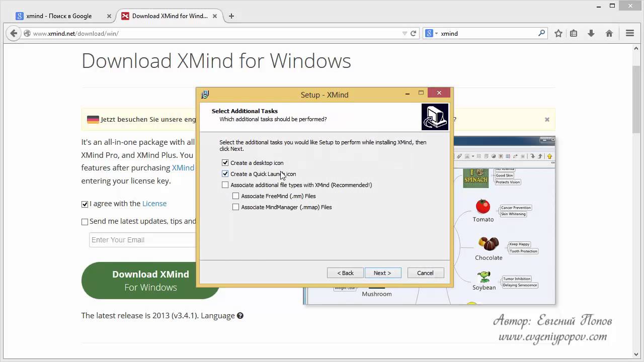Uncheck 'Create a desktop icon'
Viewport: 644px width, 362px height.
point(225,163)
